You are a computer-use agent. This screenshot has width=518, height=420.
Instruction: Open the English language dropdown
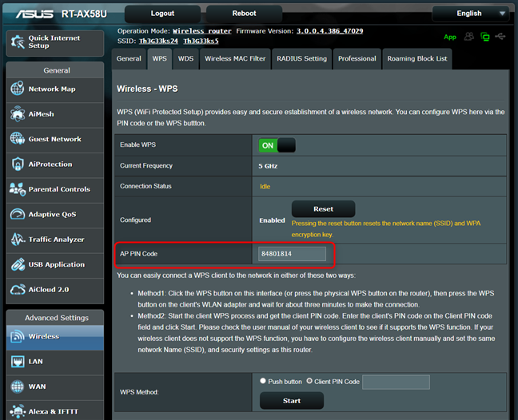[x=470, y=14]
